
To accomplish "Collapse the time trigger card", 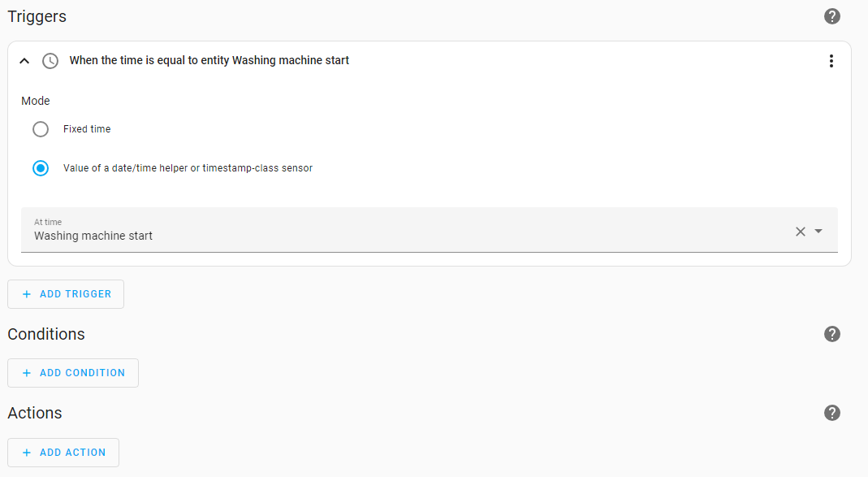I will point(24,61).
